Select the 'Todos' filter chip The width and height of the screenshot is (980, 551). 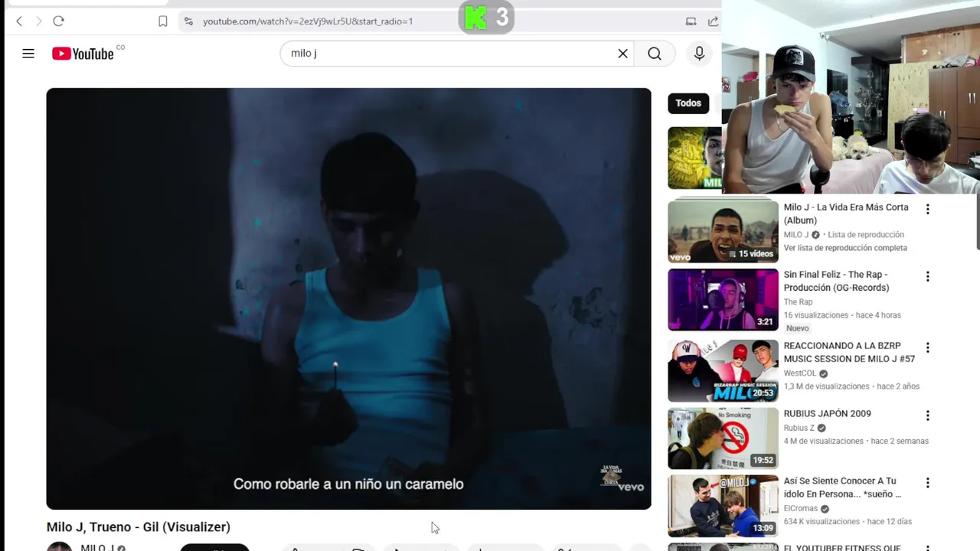click(x=688, y=103)
